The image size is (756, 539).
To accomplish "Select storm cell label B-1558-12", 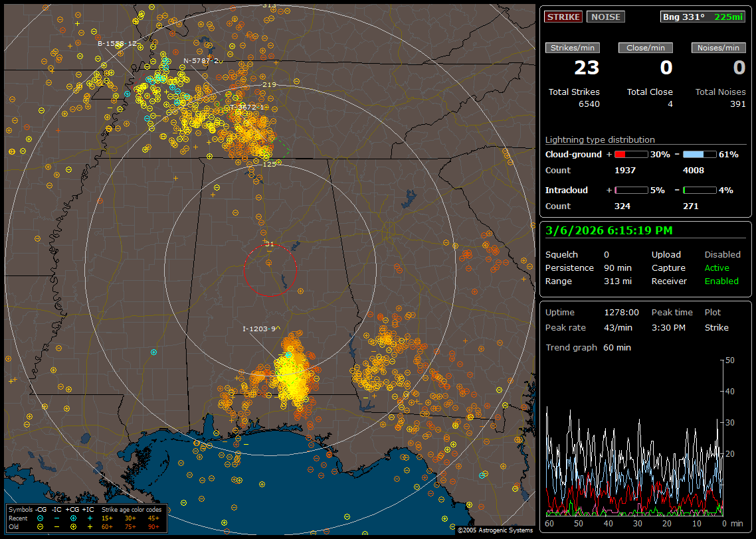I will (117, 44).
